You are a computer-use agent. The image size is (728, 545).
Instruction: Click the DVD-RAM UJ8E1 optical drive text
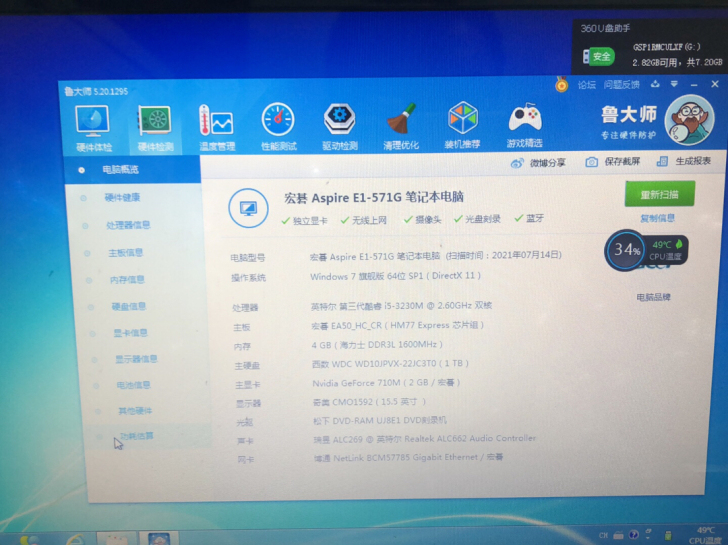tap(380, 420)
